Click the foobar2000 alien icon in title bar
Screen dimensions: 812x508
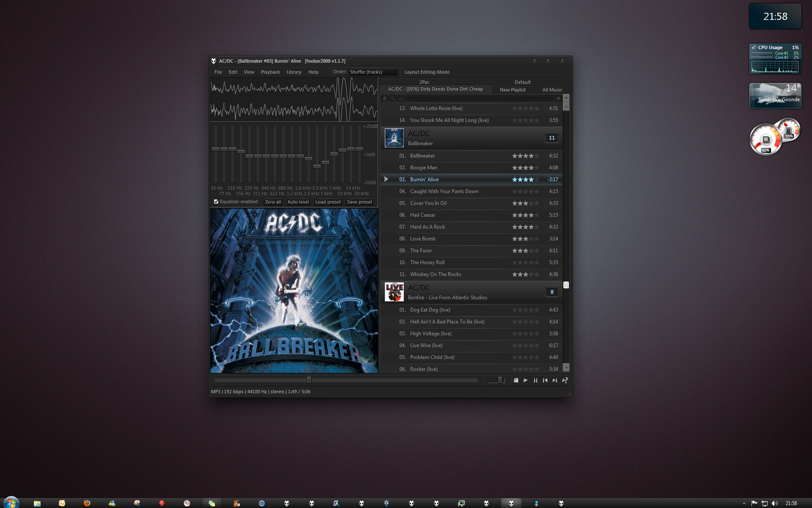[214, 61]
